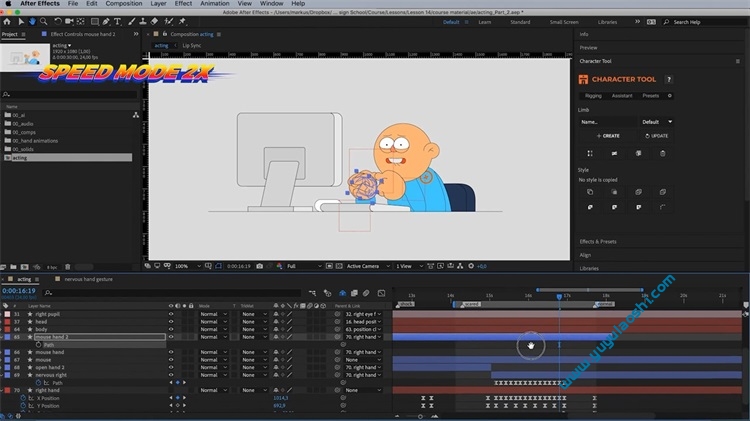Switch to the Standard workspace
750x421 pixels.
[520, 22]
